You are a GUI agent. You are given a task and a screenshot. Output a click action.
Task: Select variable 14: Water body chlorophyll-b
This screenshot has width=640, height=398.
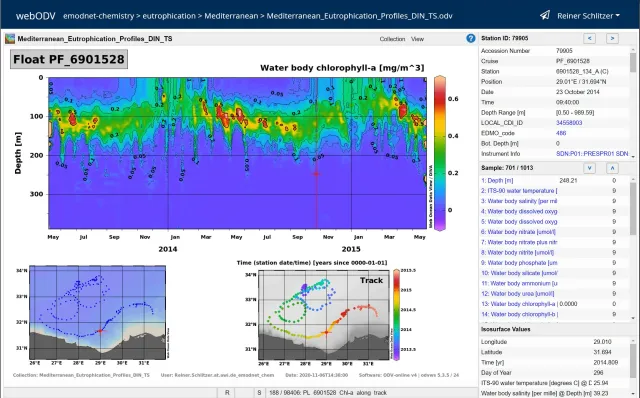(519, 314)
